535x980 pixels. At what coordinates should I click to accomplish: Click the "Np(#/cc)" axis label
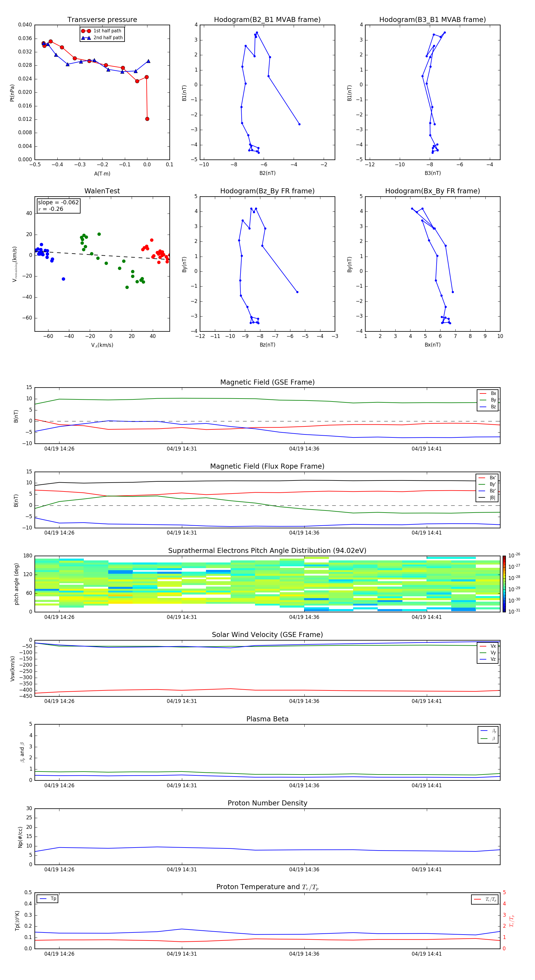pyautogui.click(x=20, y=837)
